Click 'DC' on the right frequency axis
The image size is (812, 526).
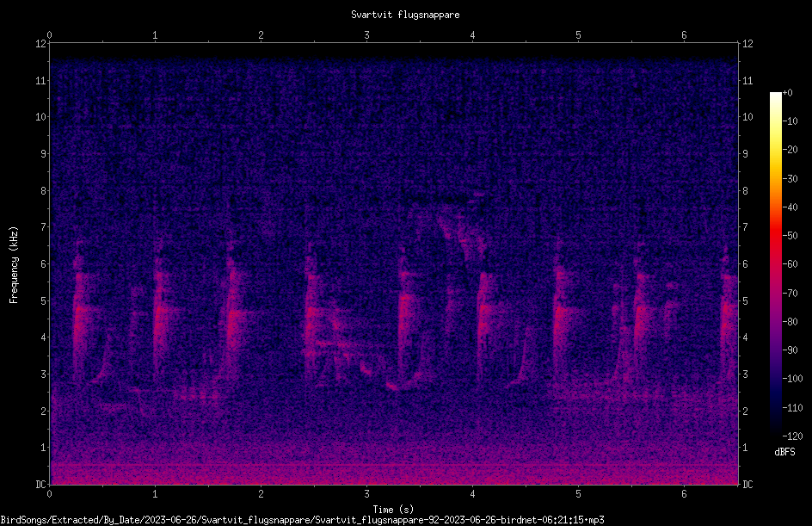pos(747,485)
